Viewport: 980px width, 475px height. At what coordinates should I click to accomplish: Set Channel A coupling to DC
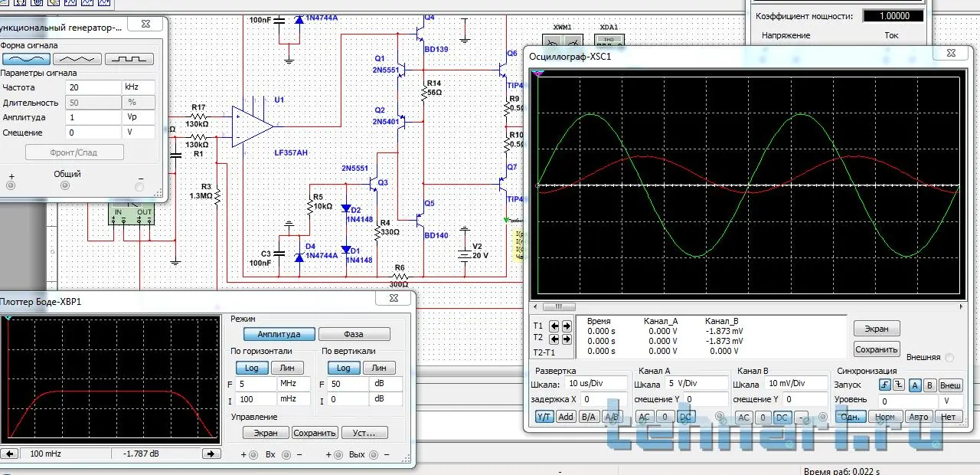685,417
